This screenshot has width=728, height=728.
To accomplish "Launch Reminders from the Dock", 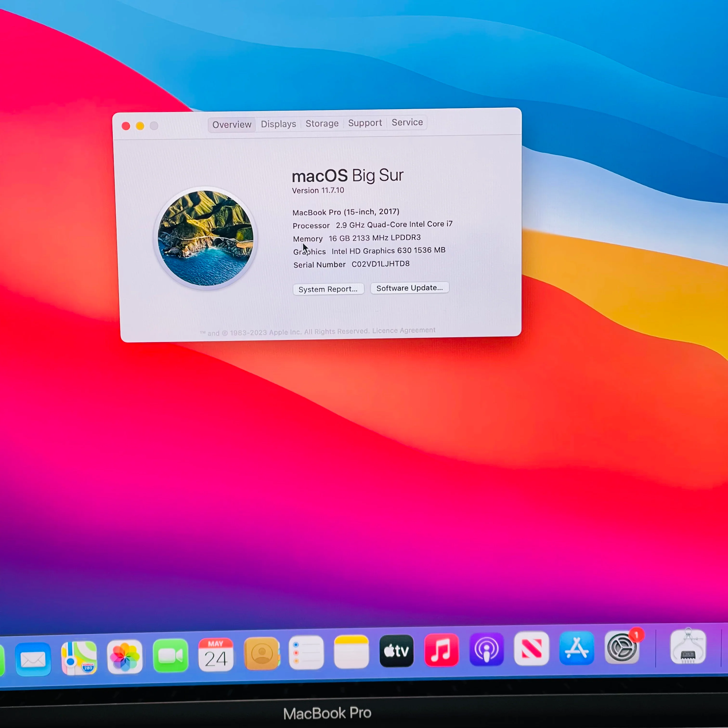I will (306, 653).
